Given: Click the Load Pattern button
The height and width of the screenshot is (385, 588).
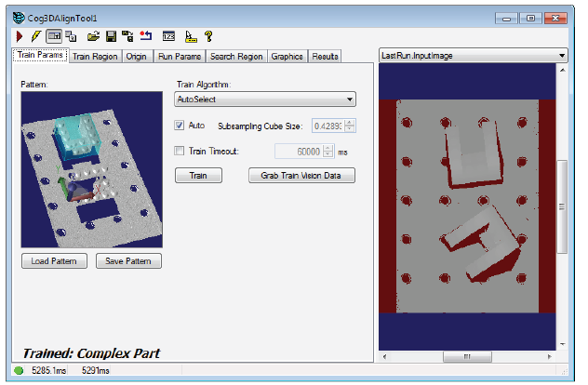Looking at the screenshot, I should point(54,261).
